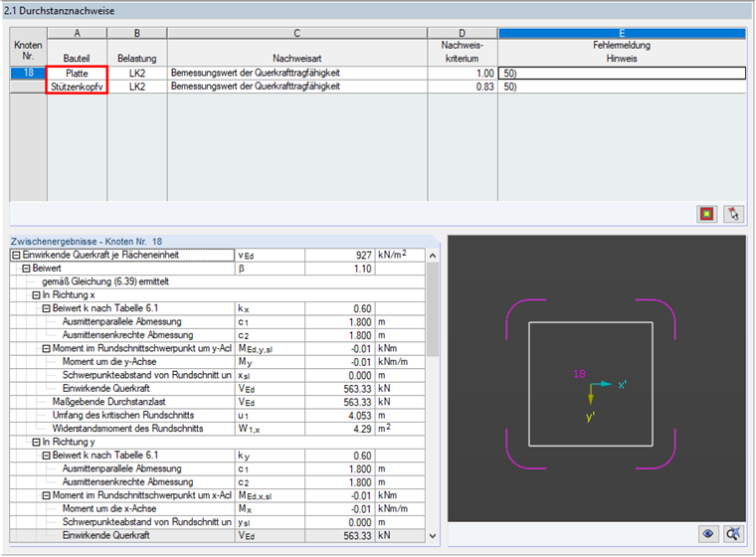Screen dimensions: 756x557
Task: Click the design criterion value 0.83
Action: [463, 87]
